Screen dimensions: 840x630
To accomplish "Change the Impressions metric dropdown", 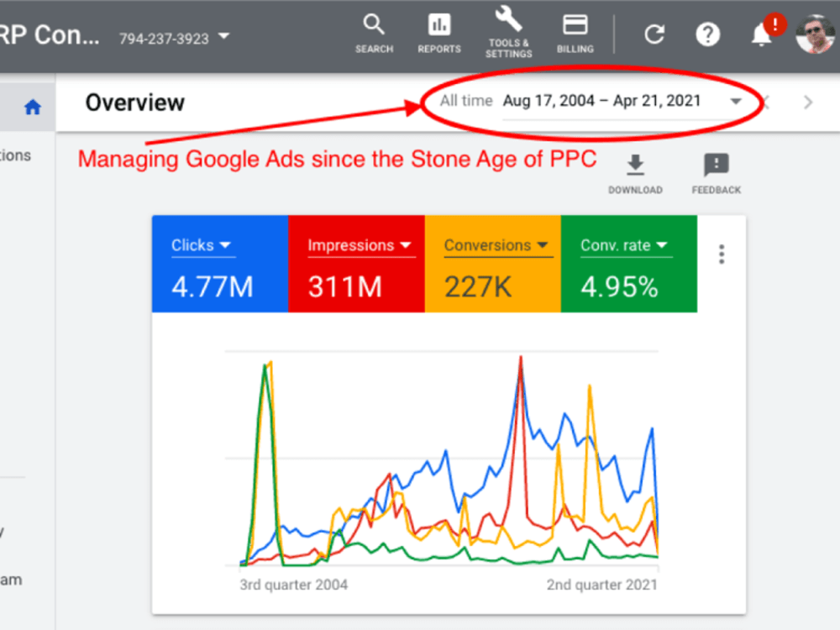I will [x=360, y=245].
